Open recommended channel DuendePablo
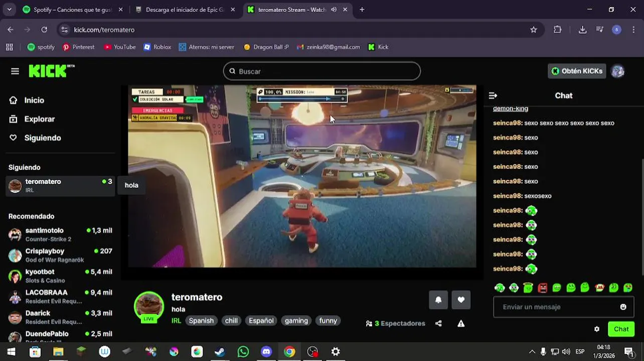The width and height of the screenshot is (644, 361). (x=60, y=336)
